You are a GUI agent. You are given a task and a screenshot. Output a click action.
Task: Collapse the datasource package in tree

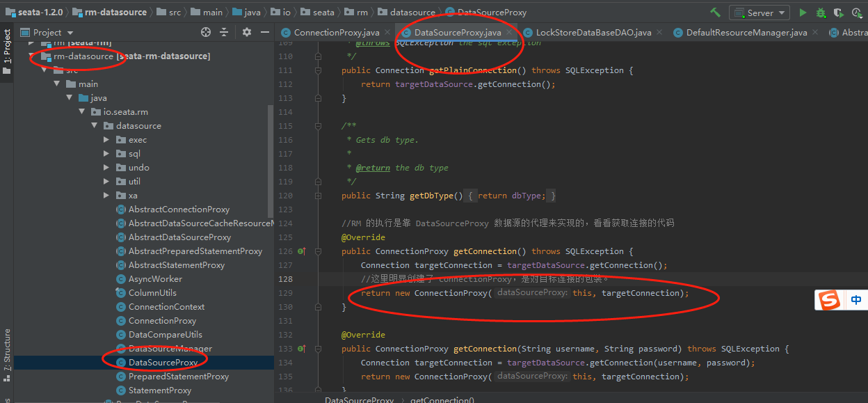coord(94,125)
